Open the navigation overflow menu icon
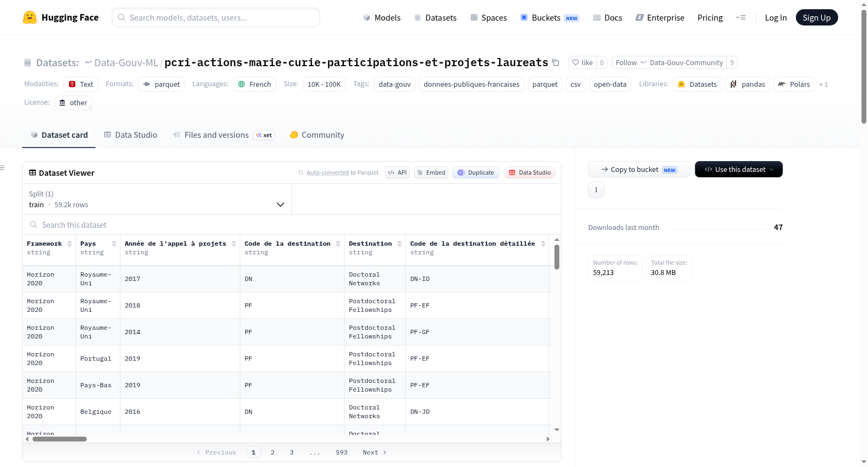This screenshot has height=467, width=868. (x=741, y=17)
